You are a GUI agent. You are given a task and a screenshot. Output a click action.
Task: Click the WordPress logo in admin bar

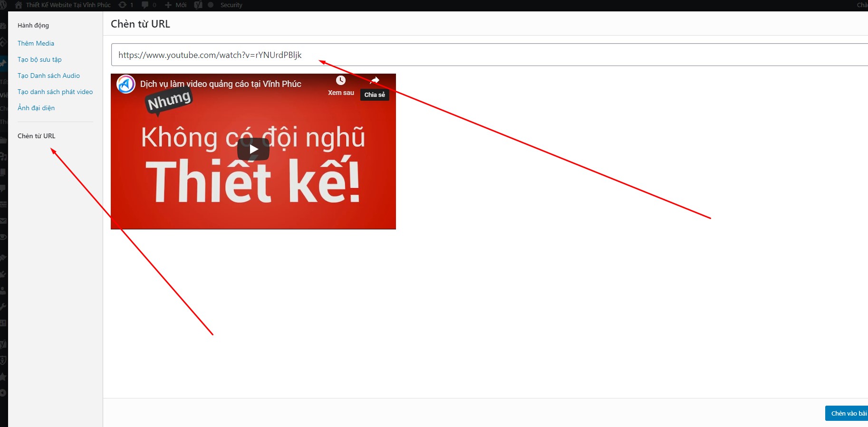pos(3,5)
